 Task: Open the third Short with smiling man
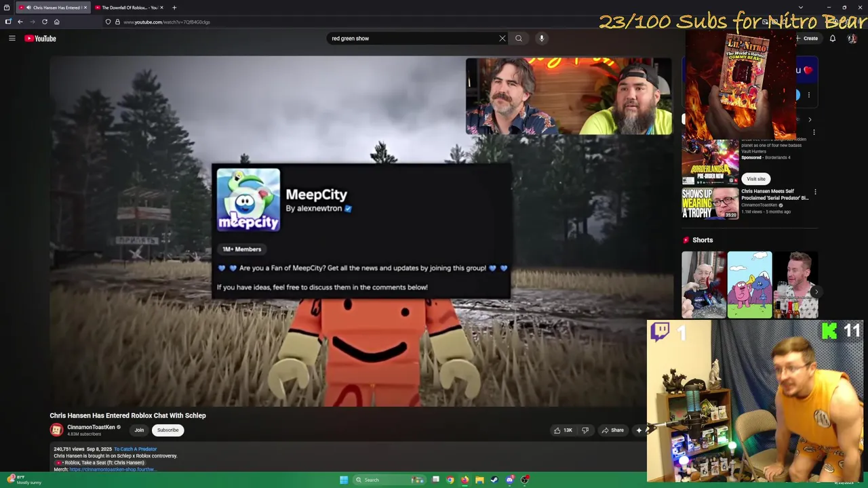pyautogui.click(x=795, y=285)
